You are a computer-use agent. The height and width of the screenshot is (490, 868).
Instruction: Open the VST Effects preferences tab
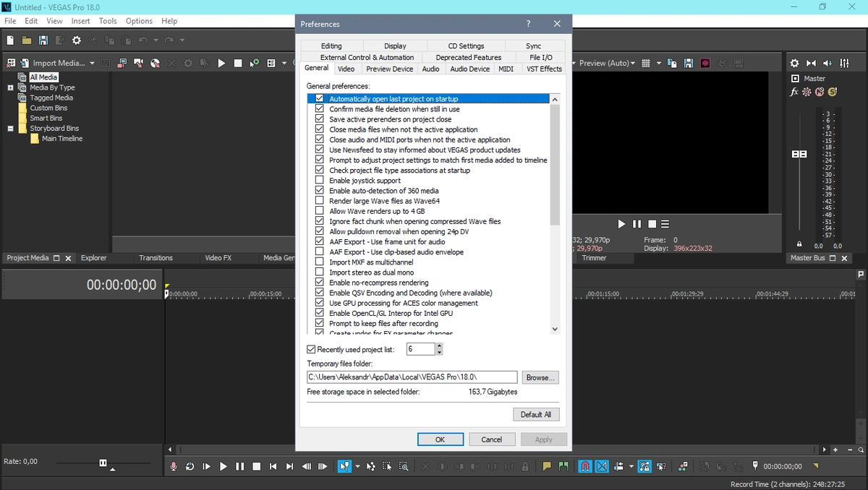[x=544, y=69]
